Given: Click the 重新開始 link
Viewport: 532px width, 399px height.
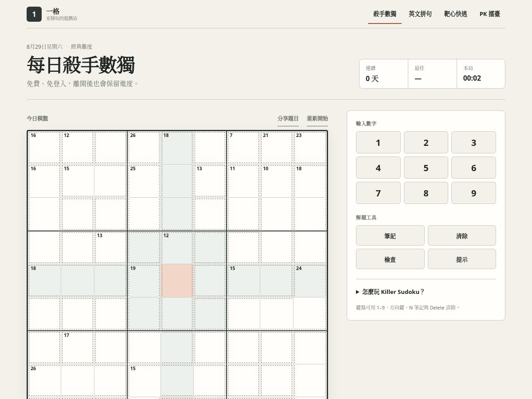Looking at the screenshot, I should point(317,119).
